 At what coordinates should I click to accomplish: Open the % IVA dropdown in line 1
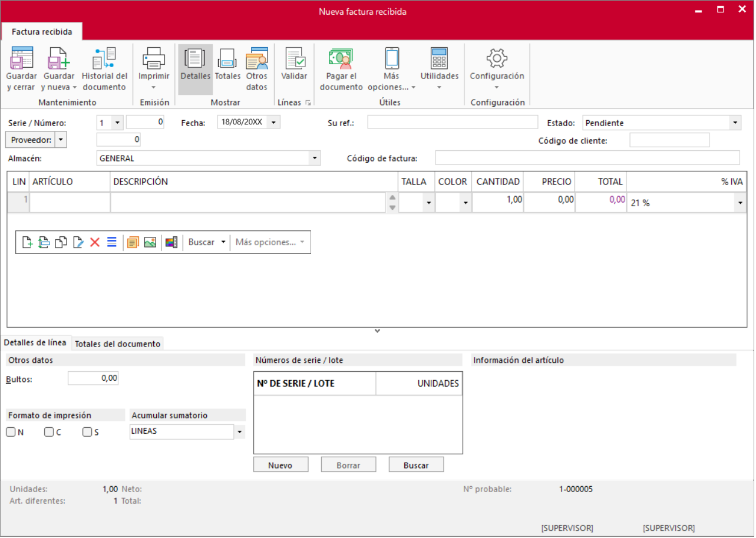740,203
